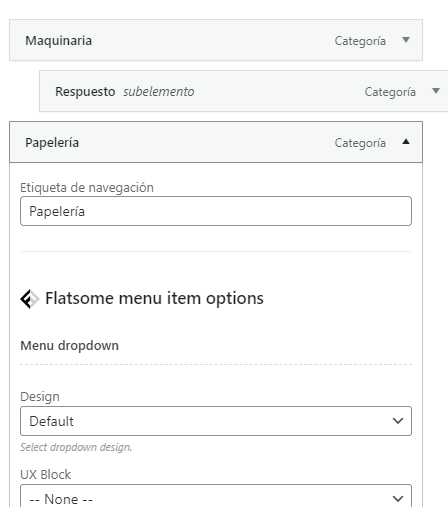Viewport: 448px width, 507px height.
Task: Expand the Maquinaria menu item arrow
Action: coord(406,40)
